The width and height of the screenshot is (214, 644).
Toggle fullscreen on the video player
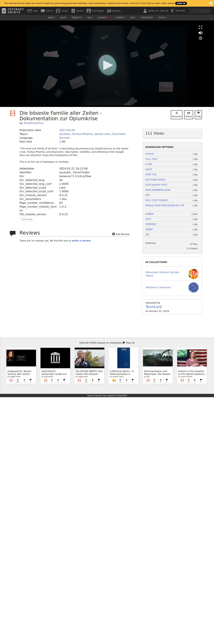[200, 27]
